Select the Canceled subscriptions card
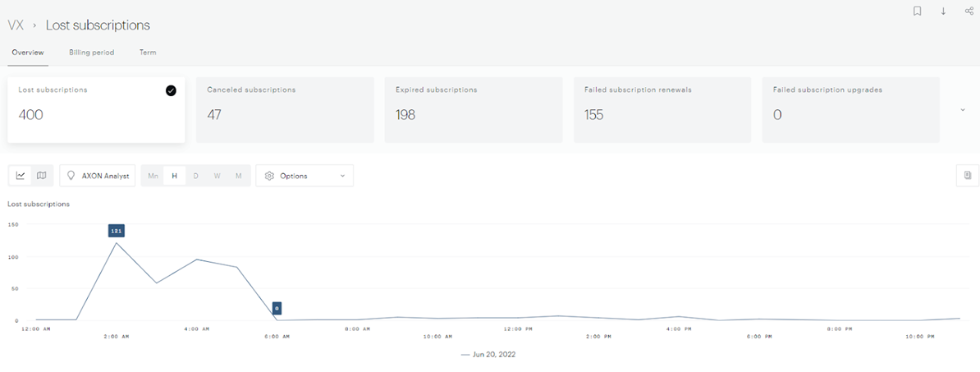 pos(285,110)
